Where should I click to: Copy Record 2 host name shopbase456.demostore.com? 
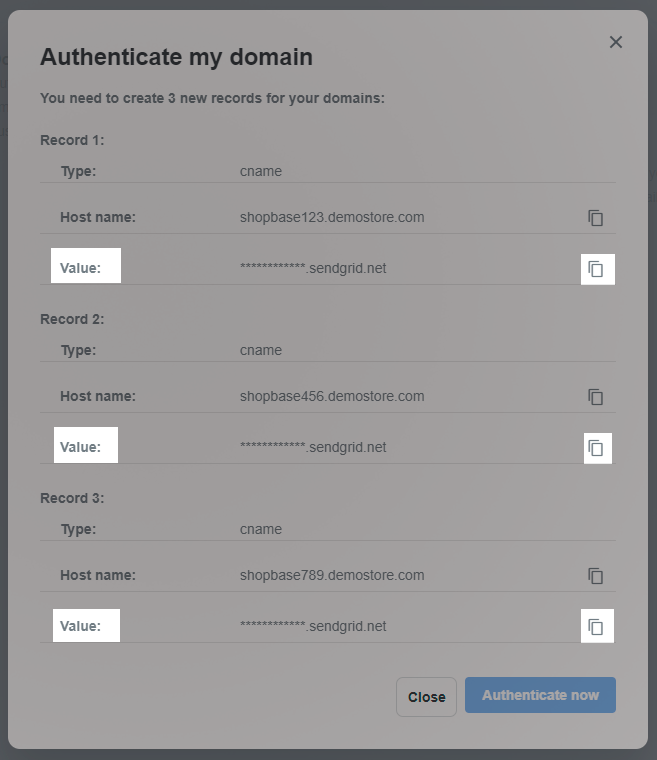595,397
